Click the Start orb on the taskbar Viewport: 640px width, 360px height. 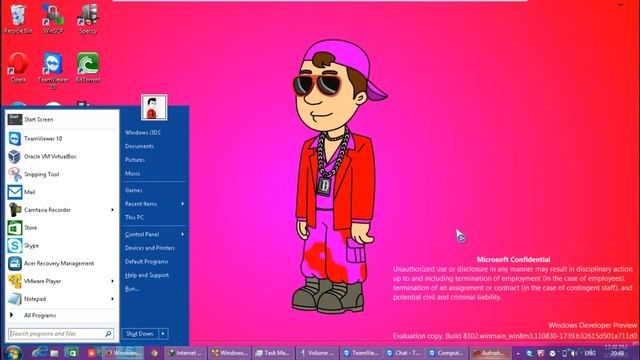point(13,353)
